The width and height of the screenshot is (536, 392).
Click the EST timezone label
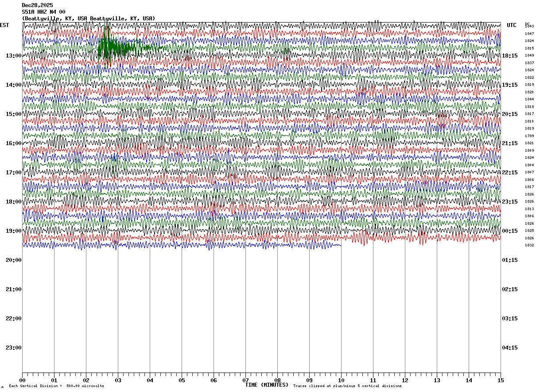(x=4, y=25)
